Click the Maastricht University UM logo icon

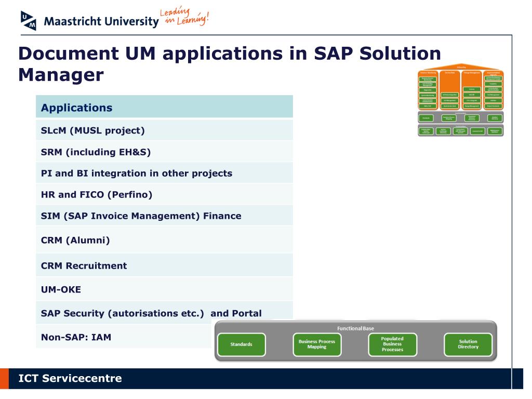(28, 21)
